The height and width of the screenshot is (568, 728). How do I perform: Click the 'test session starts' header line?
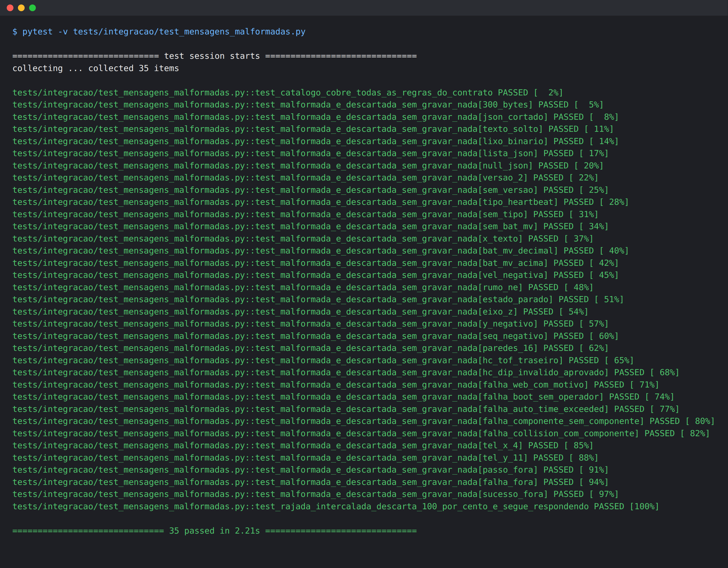click(x=215, y=56)
